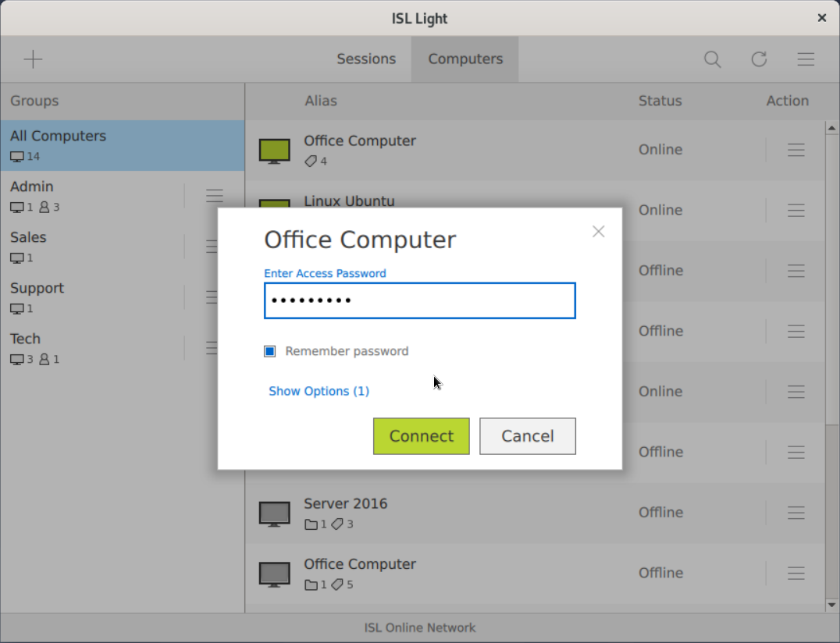Click the plus icon to add a computer
This screenshot has height=643, width=840.
33,59
